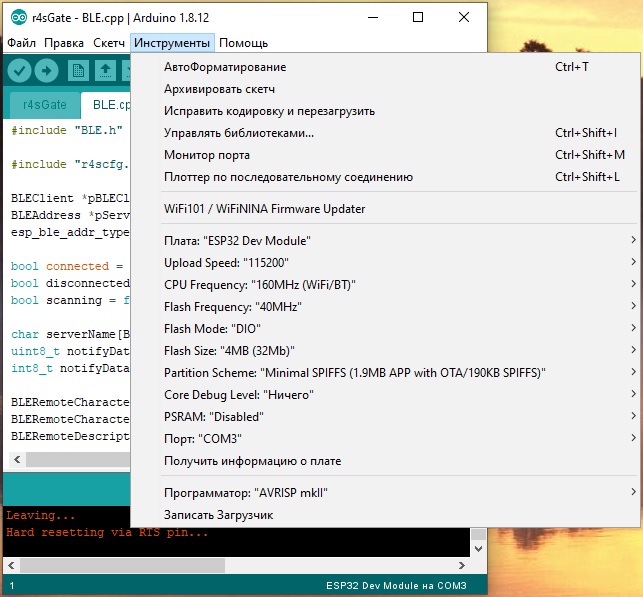Open the Помощь menu
The width and height of the screenshot is (643, 597).
pyautogui.click(x=243, y=43)
